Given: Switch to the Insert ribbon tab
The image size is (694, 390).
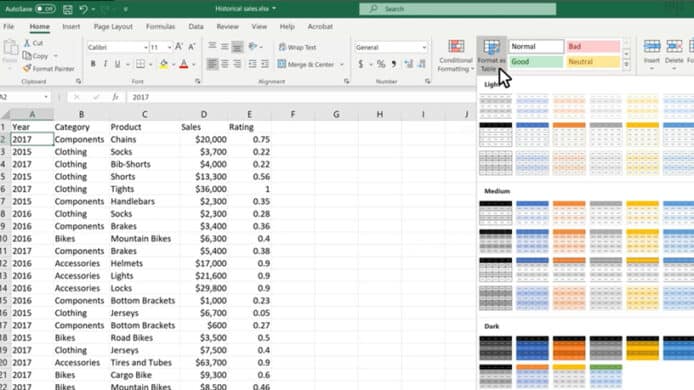Looking at the screenshot, I should pos(71,27).
